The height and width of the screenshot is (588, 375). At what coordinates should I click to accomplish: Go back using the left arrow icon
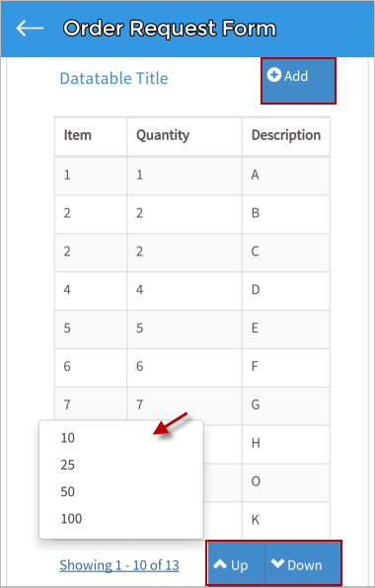point(30,29)
